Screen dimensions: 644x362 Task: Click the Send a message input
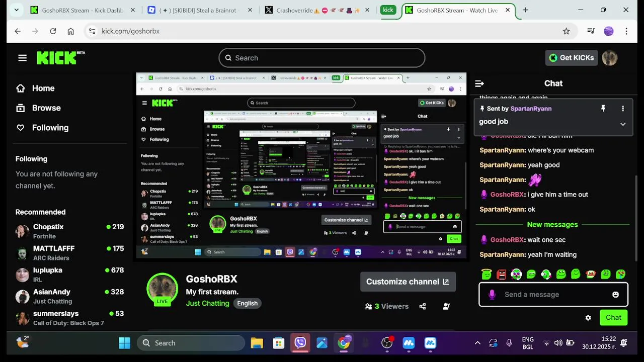click(x=553, y=295)
